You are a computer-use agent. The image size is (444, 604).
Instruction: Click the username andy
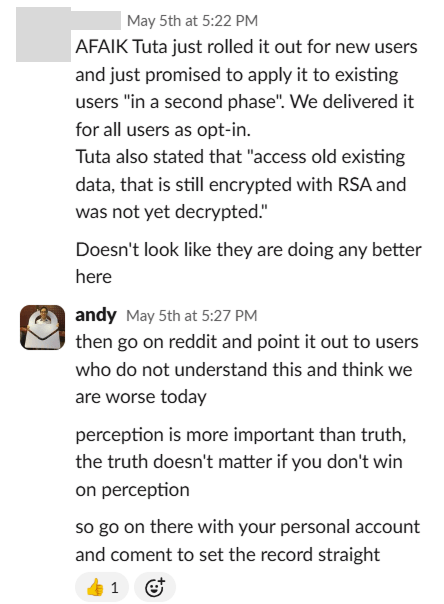pyautogui.click(x=96, y=315)
